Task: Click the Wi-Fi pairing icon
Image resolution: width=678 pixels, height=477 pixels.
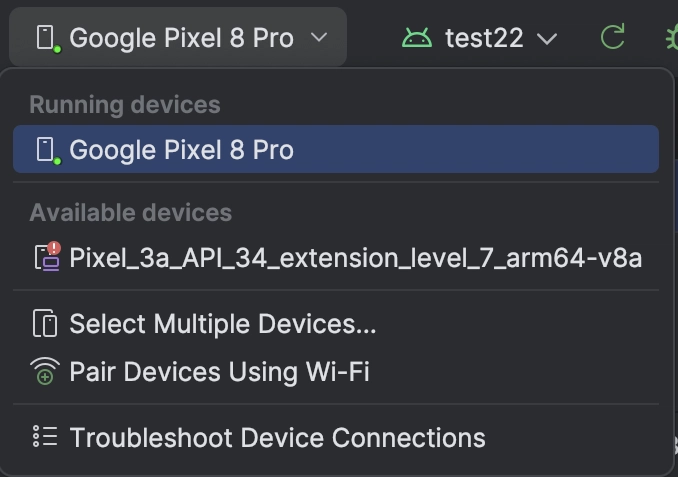Action: (45, 371)
